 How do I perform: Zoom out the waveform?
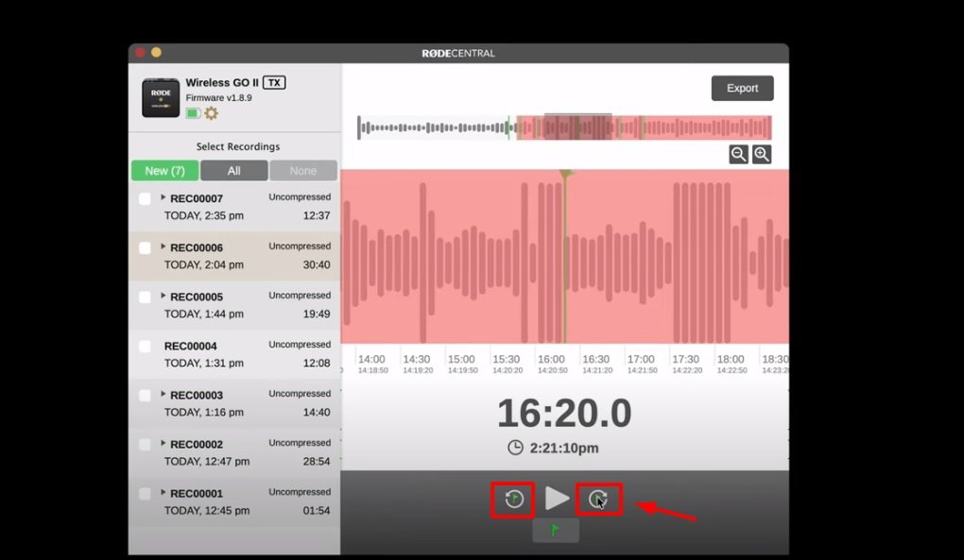738,154
